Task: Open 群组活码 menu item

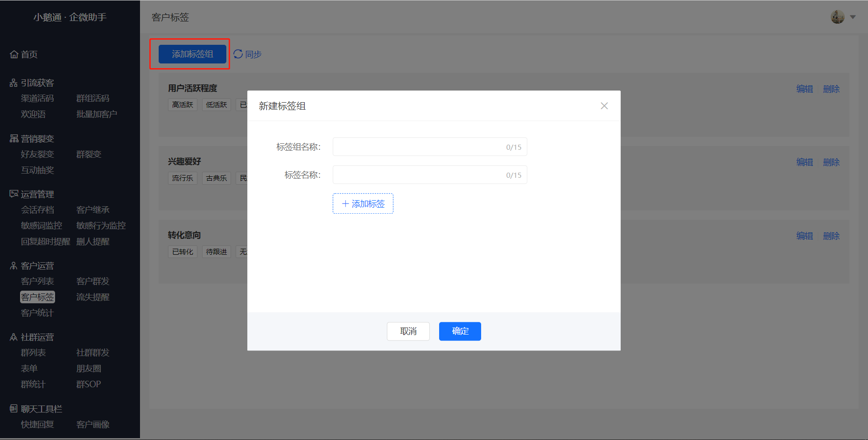Action: [93, 98]
